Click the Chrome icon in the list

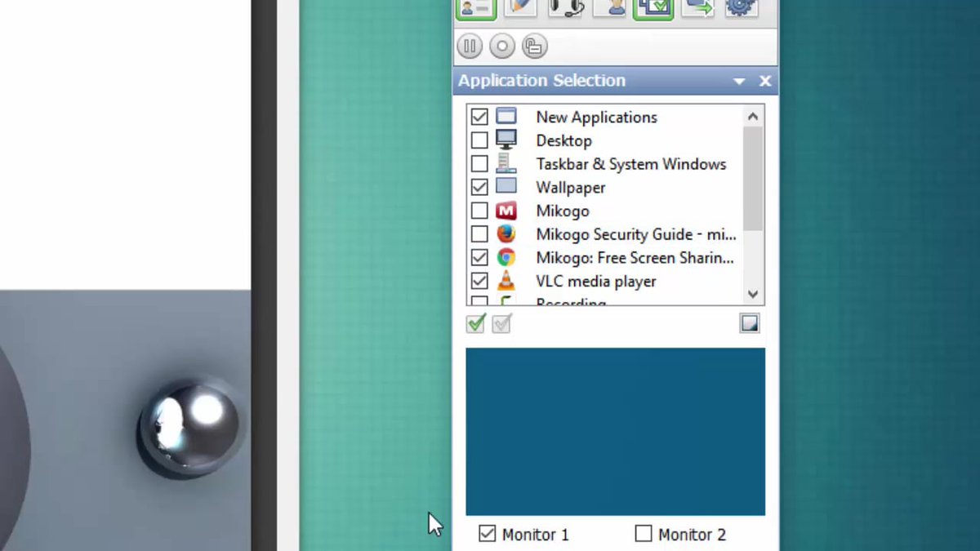[506, 258]
